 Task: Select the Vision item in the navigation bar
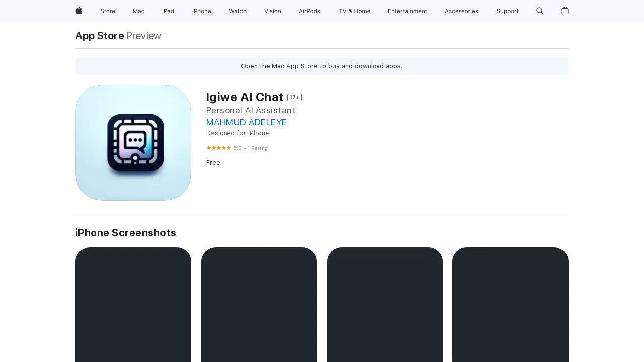tap(273, 11)
